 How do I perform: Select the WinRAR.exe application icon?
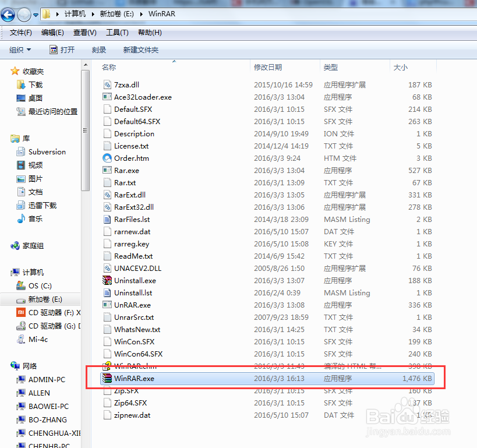point(107,378)
